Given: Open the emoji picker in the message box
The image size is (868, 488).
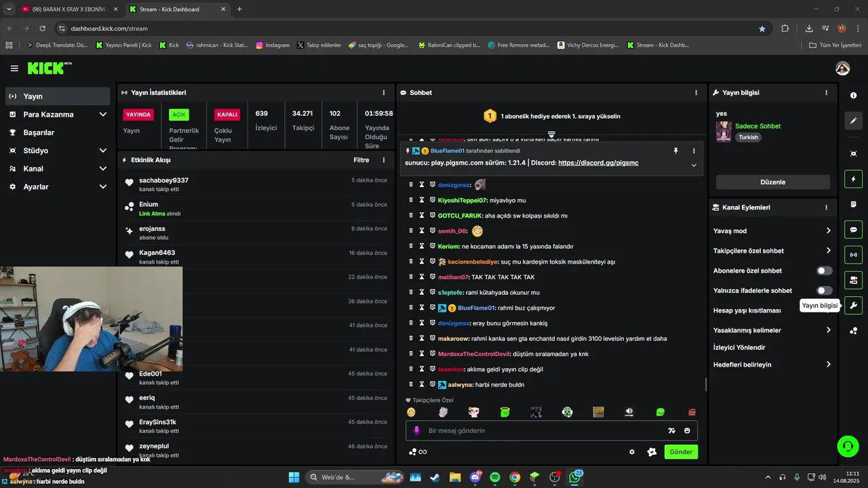Looking at the screenshot, I should point(687,431).
